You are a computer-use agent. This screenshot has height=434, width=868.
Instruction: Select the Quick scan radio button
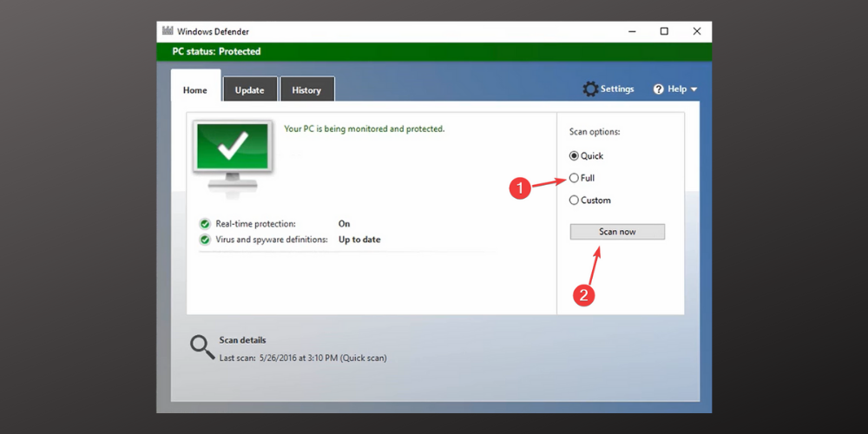(574, 156)
